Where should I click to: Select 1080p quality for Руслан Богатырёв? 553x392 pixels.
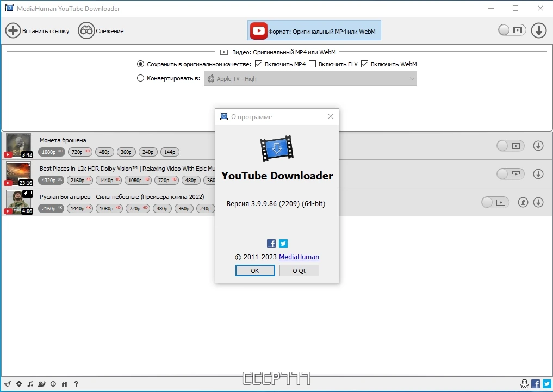[109, 208]
